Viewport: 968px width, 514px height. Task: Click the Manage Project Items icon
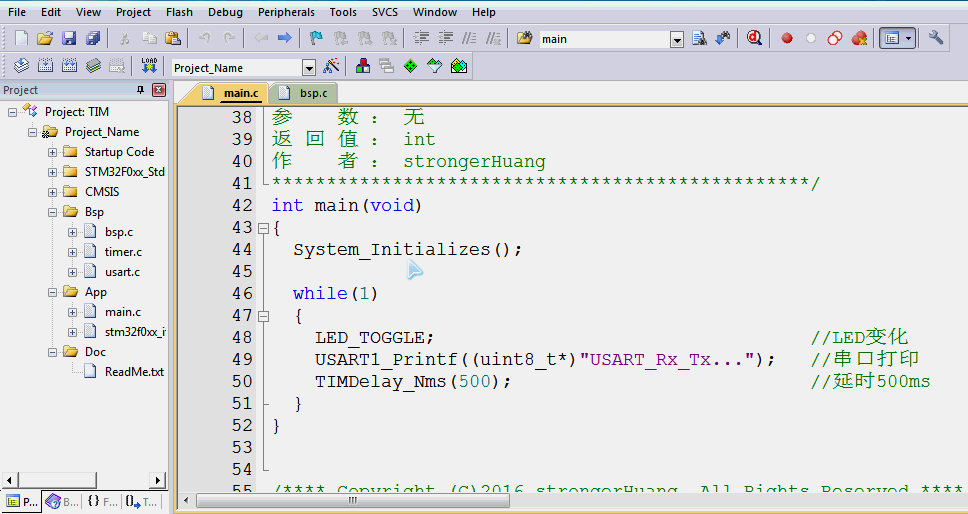pos(362,66)
